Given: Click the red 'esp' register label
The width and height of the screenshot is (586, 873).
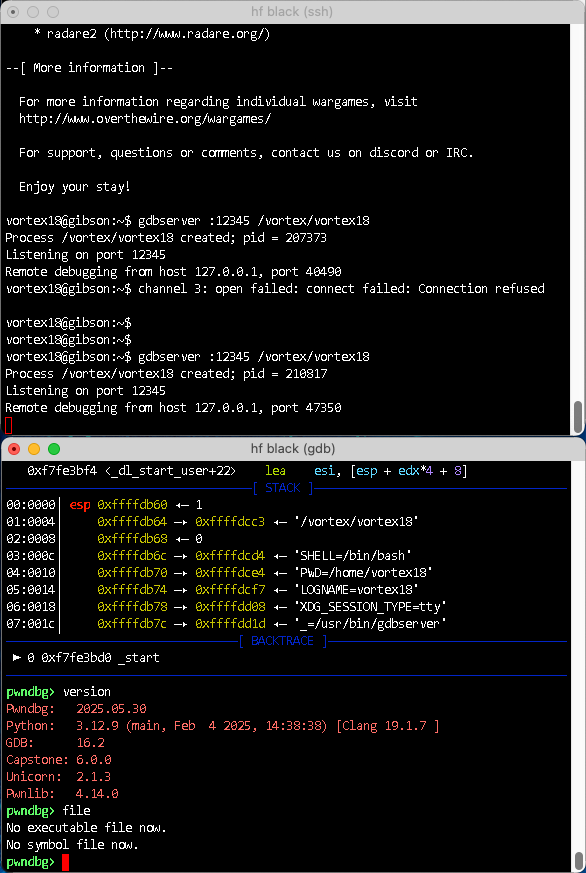Looking at the screenshot, I should tap(80, 506).
